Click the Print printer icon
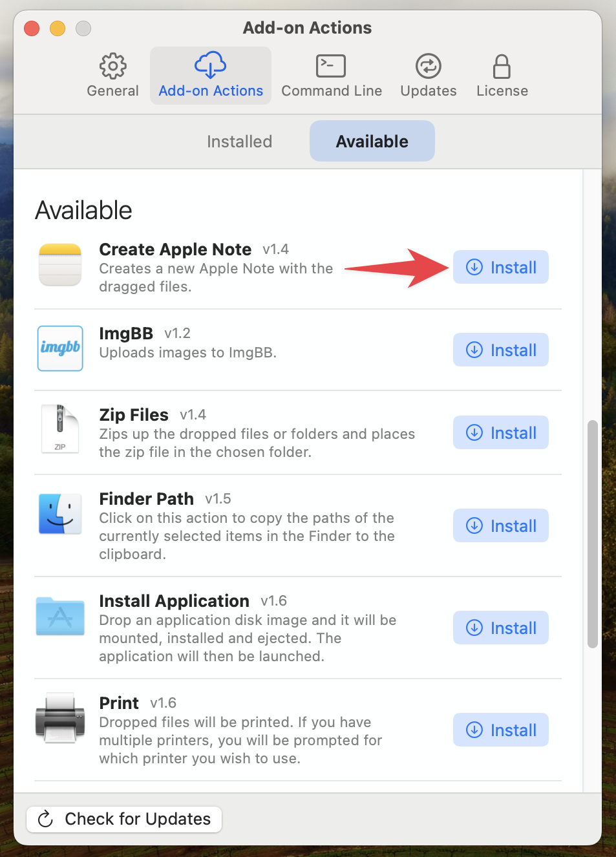This screenshot has width=616, height=857. [x=60, y=717]
